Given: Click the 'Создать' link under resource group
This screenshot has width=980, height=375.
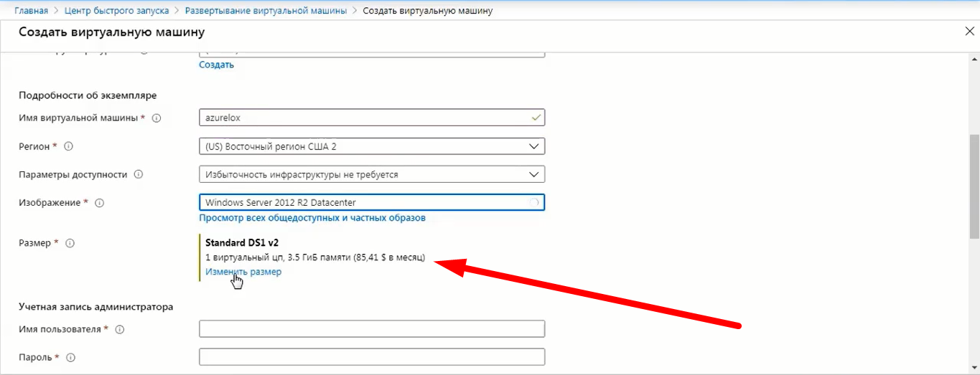Looking at the screenshot, I should pos(216,65).
